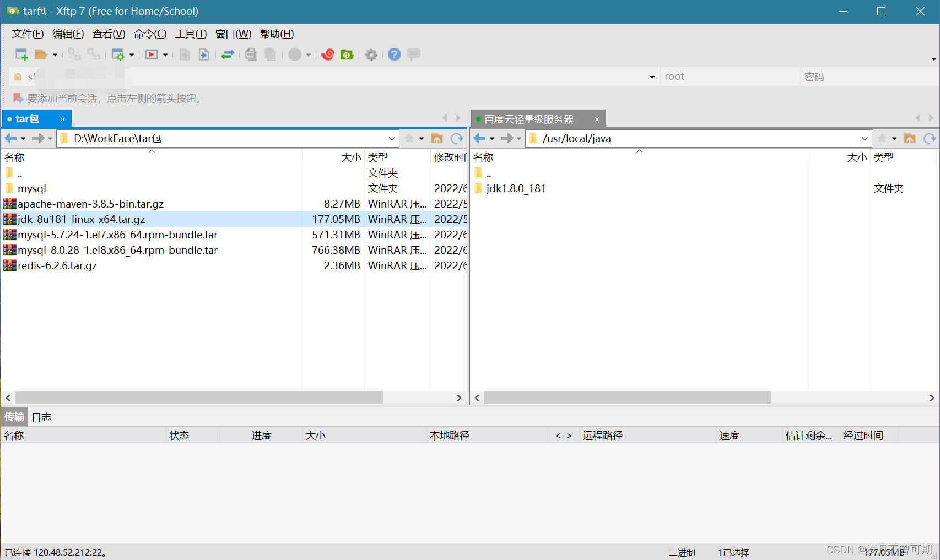
Task: Click the green Xftp launch icon
Action: (347, 55)
